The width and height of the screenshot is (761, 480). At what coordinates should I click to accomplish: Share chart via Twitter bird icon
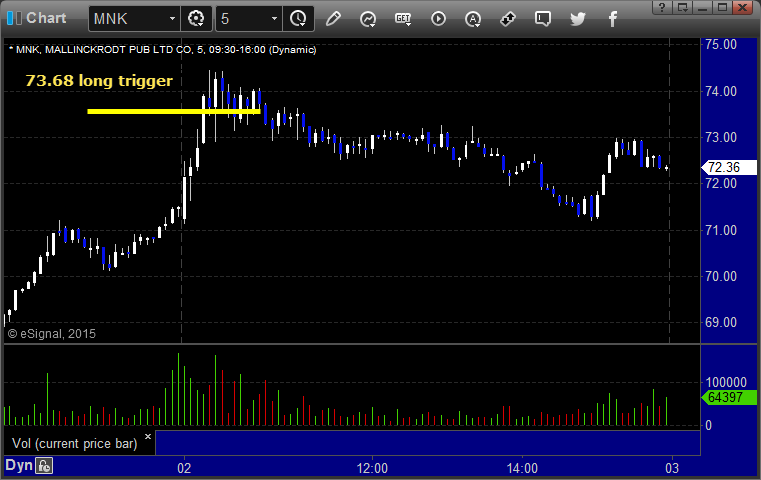click(578, 19)
